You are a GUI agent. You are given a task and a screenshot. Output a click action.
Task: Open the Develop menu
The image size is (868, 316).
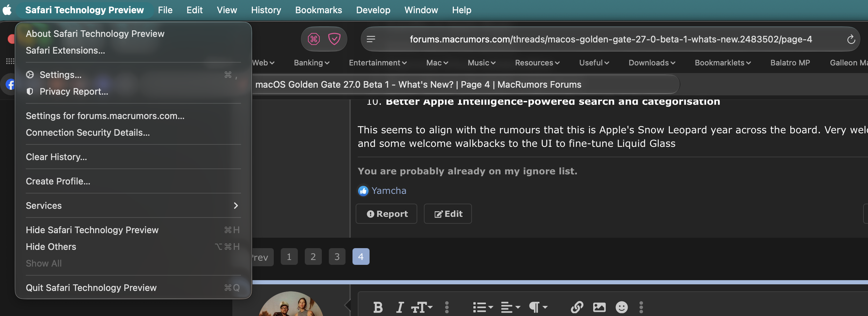pos(373,10)
